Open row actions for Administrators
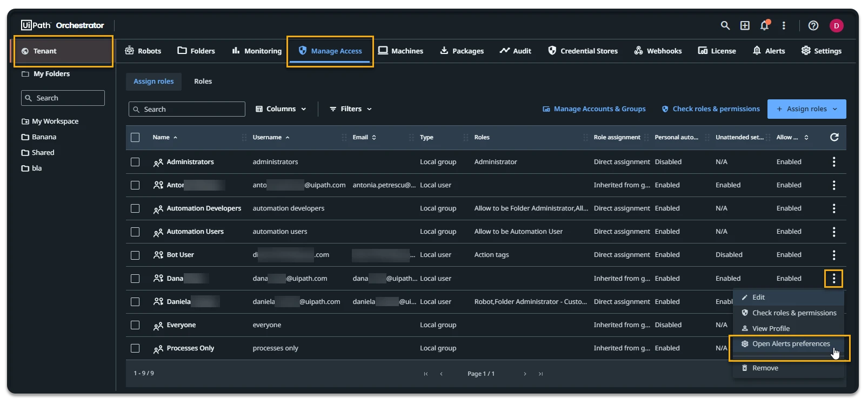The width and height of the screenshot is (868, 406). point(834,161)
